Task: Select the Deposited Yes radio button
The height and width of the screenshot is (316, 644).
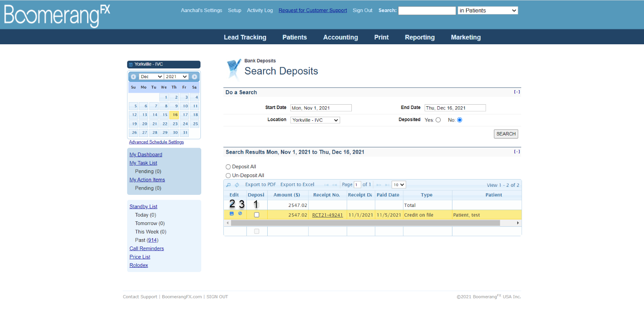Action: (x=438, y=120)
